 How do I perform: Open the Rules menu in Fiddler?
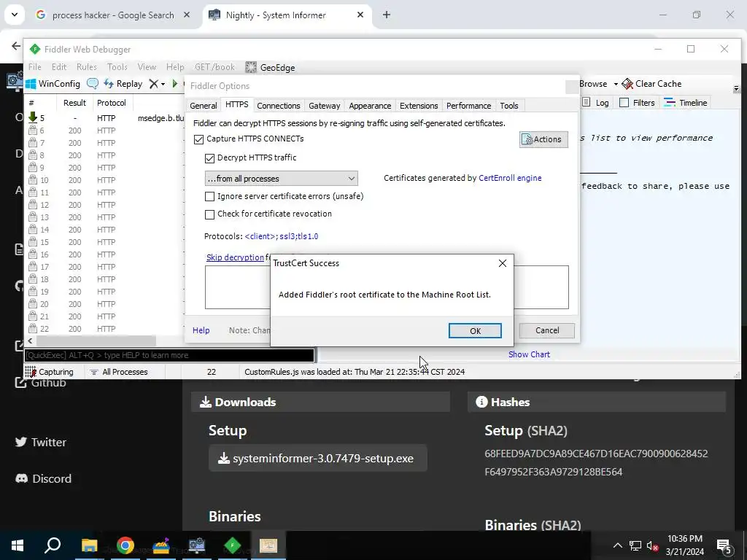click(87, 67)
